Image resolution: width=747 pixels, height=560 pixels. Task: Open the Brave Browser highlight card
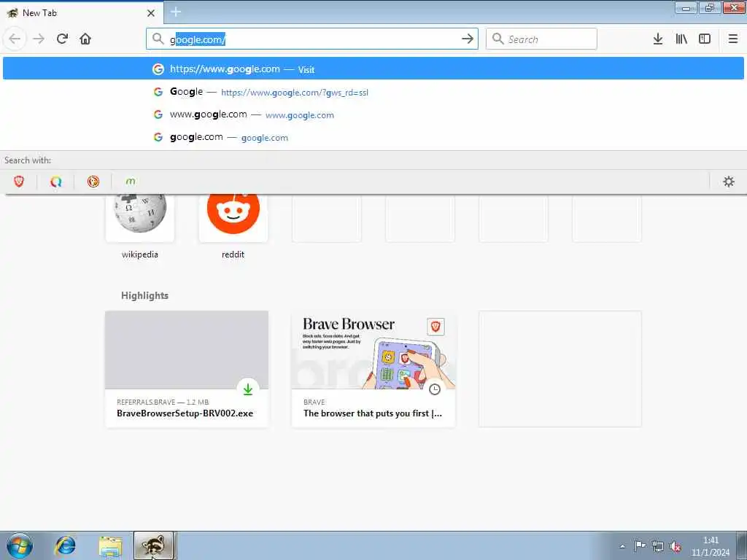pyautogui.click(x=373, y=368)
